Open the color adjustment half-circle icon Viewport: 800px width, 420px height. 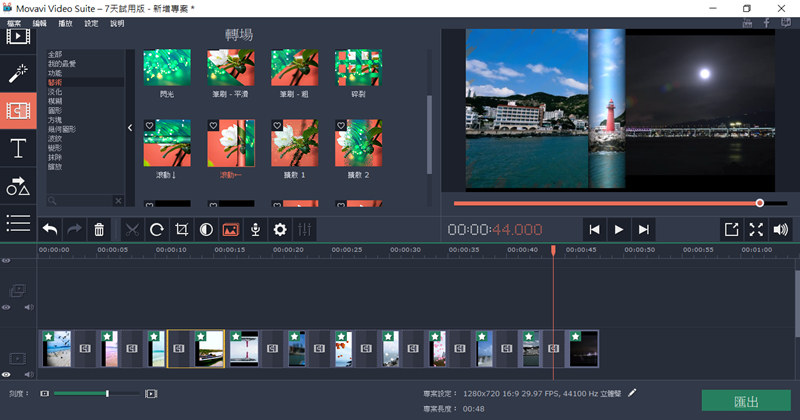[x=206, y=229]
